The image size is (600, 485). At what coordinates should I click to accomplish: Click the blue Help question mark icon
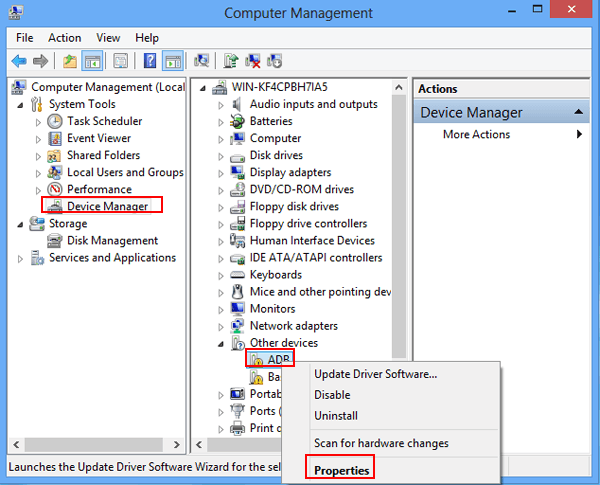(x=150, y=61)
